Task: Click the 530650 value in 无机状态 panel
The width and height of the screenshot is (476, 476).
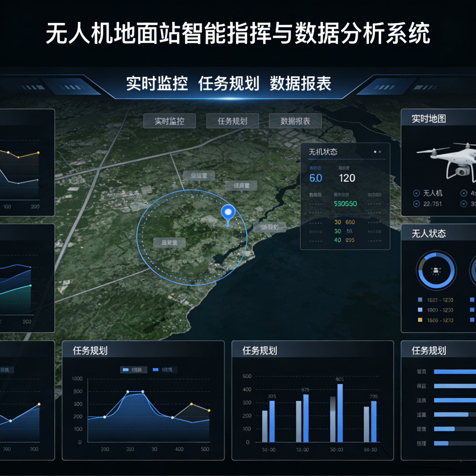Action: [x=345, y=204]
